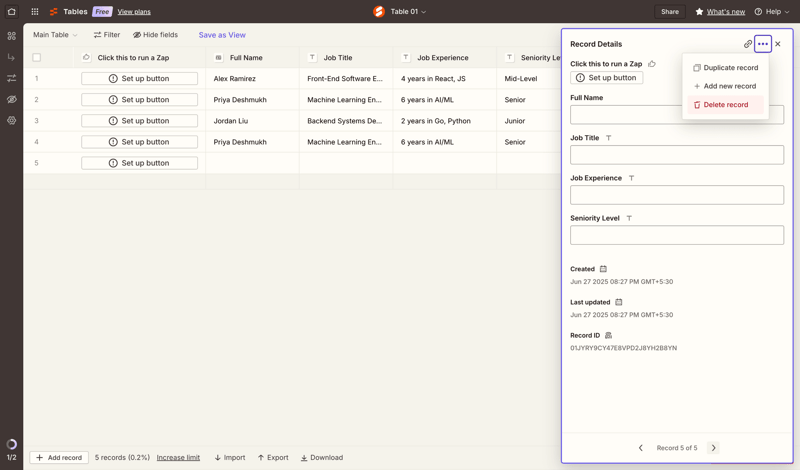
Task: Expand the Help menu
Action: 772,11
